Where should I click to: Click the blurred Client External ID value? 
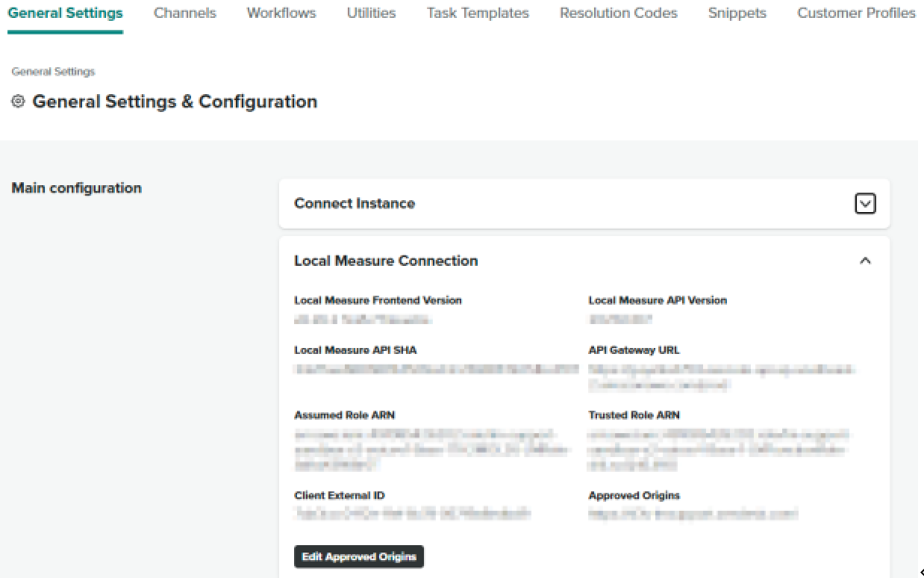point(412,514)
